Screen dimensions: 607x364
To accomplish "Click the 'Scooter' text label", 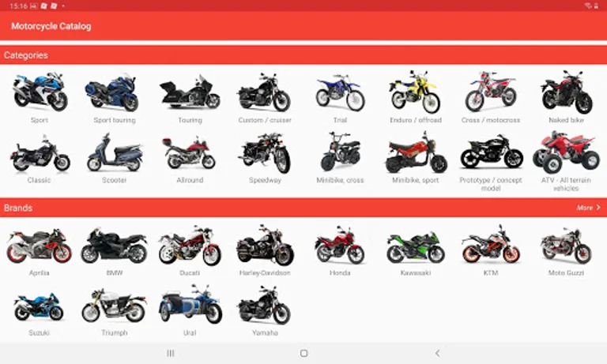I will pos(115,180).
